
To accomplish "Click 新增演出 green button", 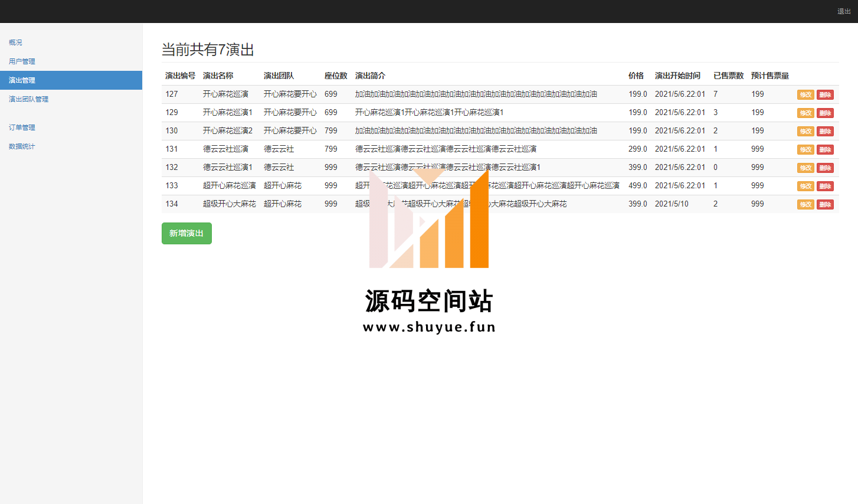I will [186, 233].
